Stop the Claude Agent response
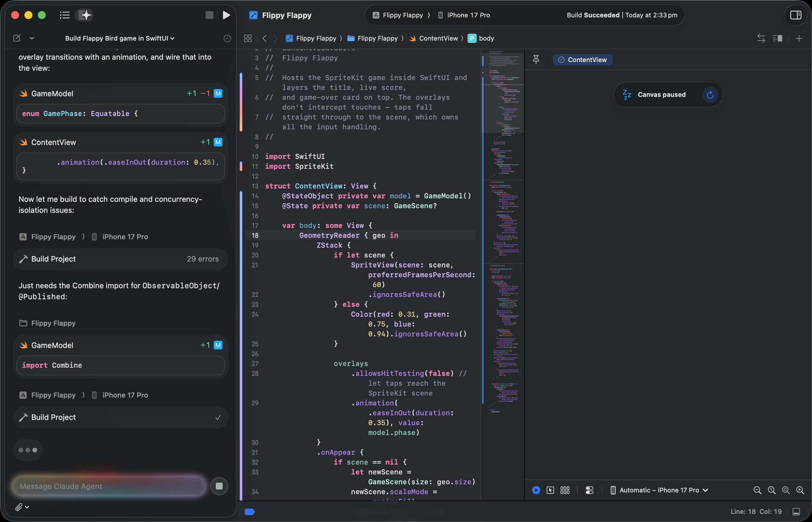This screenshot has height=522, width=812. pyautogui.click(x=219, y=486)
